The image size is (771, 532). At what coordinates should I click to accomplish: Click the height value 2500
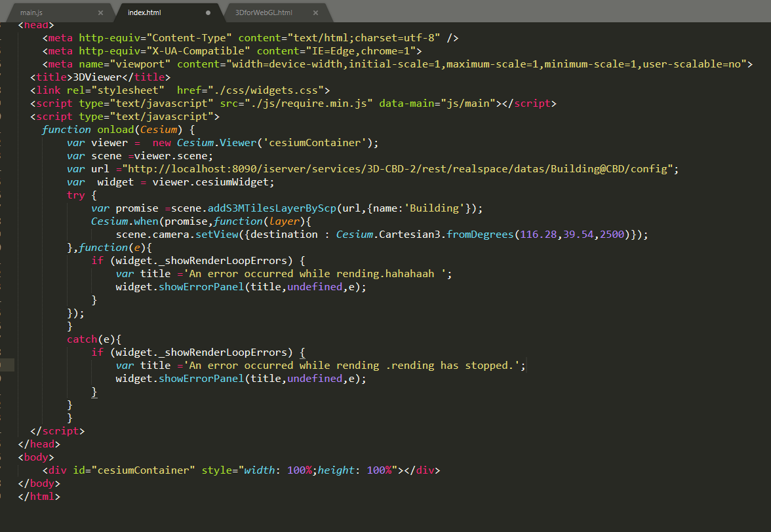(x=612, y=235)
